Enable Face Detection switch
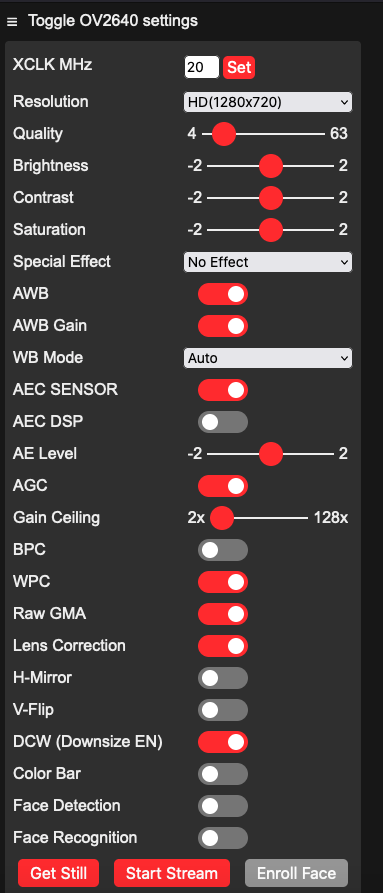Viewport: 383px width, 893px height. (223, 806)
